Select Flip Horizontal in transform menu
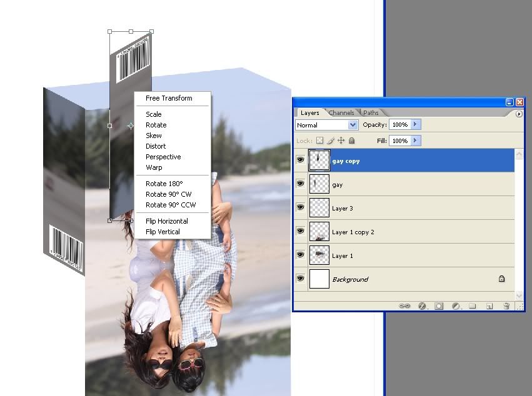The height and width of the screenshot is (396, 532). [x=166, y=221]
